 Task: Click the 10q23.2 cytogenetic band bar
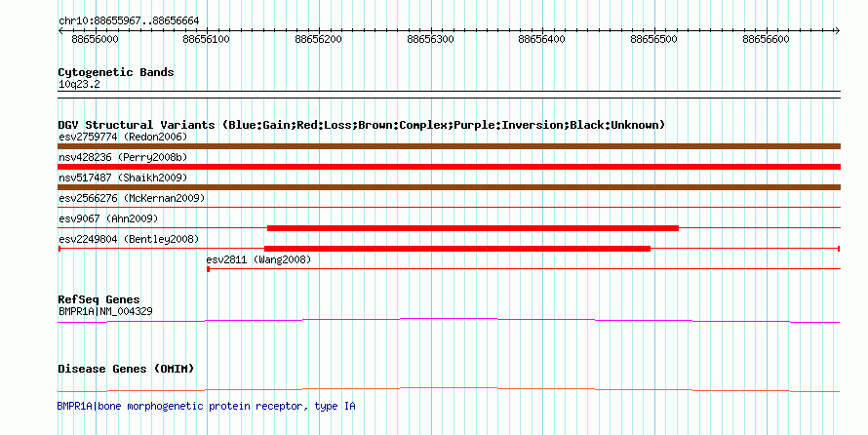point(449,95)
